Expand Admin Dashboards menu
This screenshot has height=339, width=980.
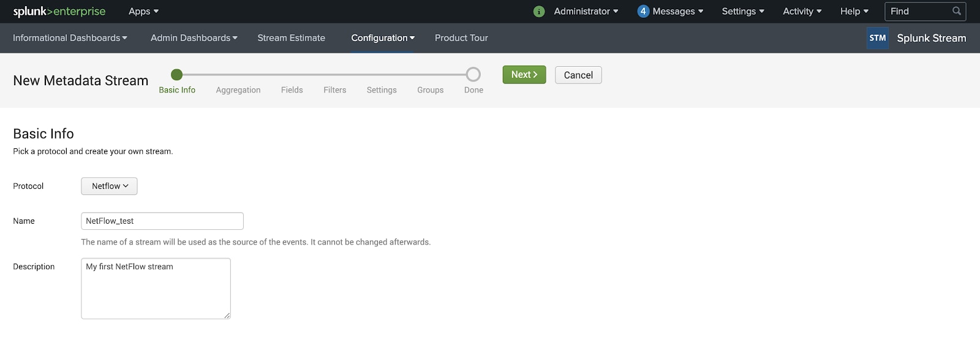(194, 38)
